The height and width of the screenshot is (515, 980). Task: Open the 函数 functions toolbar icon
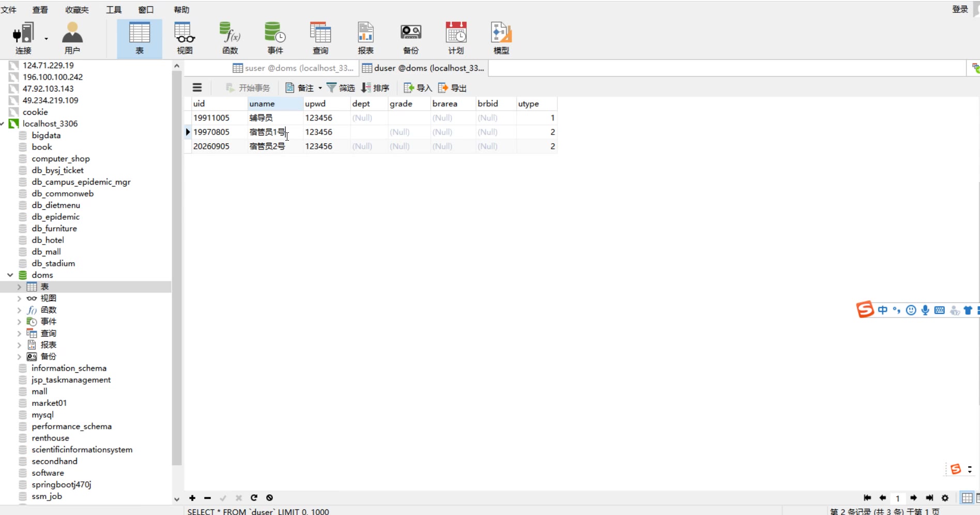[230, 38]
